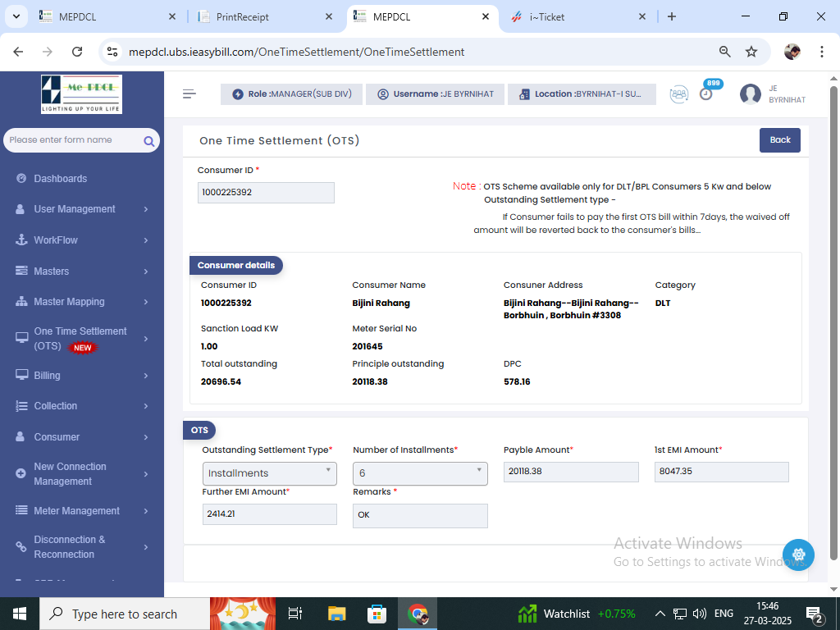Open the JE BYRNIHAT profile avatar
Image resolution: width=840 pixels, height=630 pixels.
coord(750,94)
